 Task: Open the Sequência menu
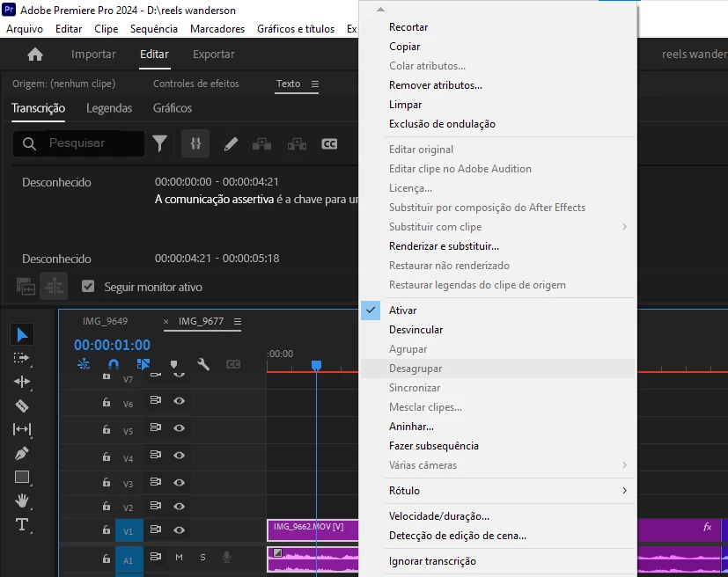(154, 29)
